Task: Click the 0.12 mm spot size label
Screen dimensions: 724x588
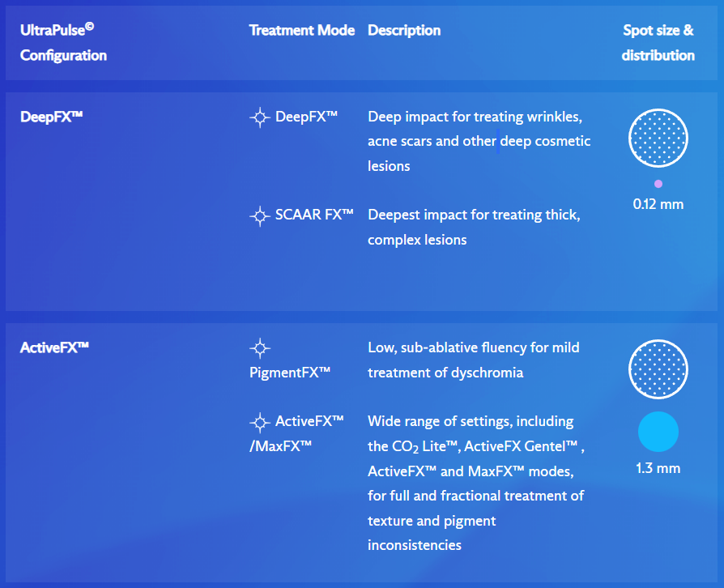Action: 658,204
